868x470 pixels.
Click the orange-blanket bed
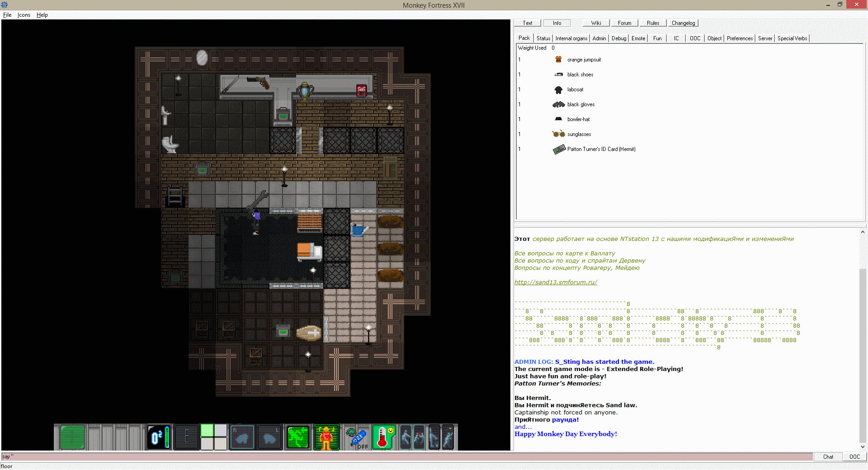coord(309,252)
